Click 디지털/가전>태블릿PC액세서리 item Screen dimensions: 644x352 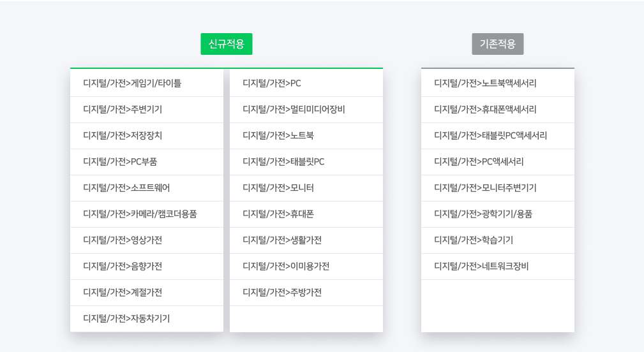click(x=490, y=136)
